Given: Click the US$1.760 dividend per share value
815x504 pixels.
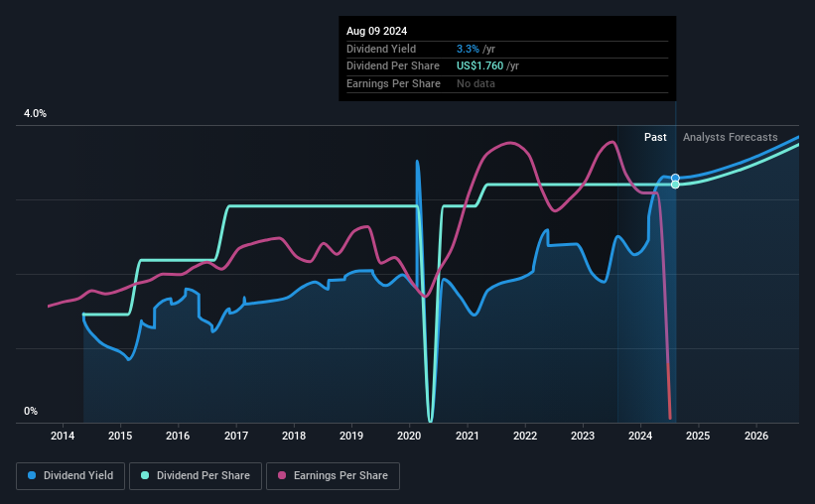Looking at the screenshot, I should pos(479,66).
